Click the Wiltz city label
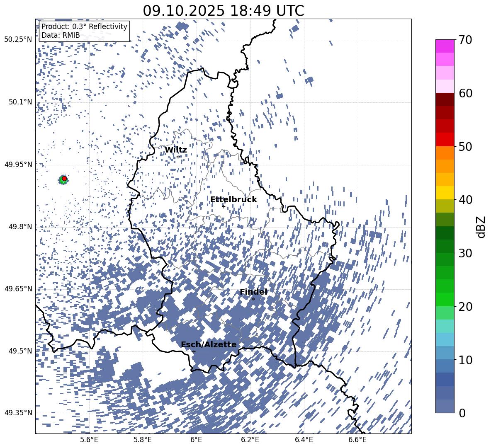491x448 pixels. click(x=176, y=150)
